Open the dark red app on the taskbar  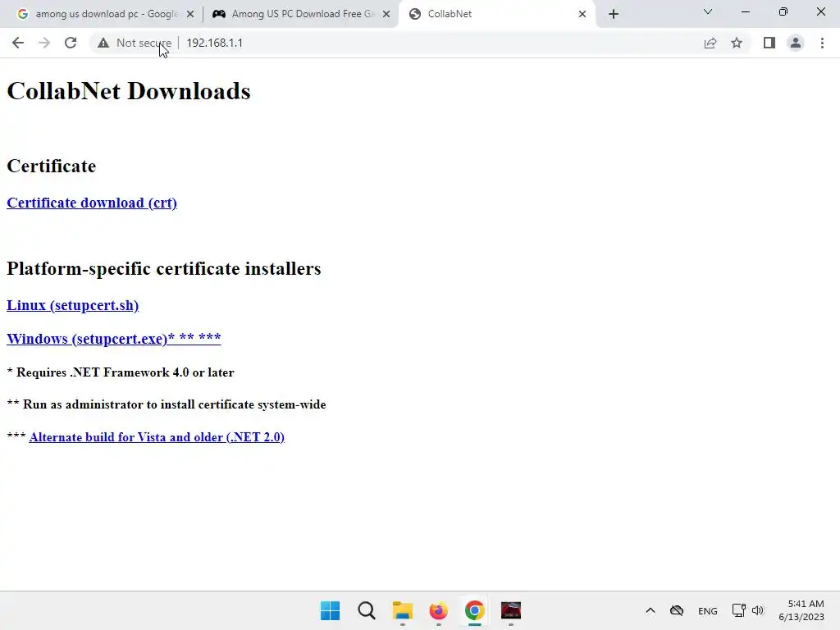510,610
